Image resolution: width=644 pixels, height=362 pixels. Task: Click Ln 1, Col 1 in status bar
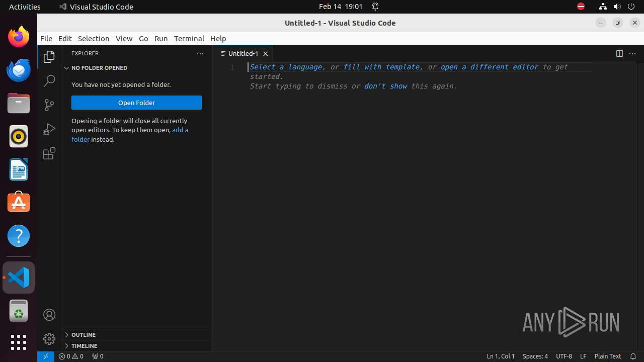coord(501,356)
